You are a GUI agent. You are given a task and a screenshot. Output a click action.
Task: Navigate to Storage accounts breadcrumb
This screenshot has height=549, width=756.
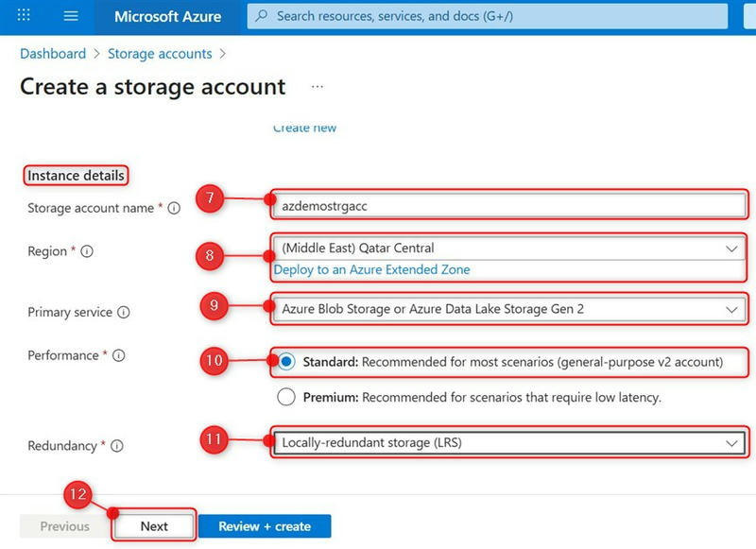pyautogui.click(x=160, y=54)
